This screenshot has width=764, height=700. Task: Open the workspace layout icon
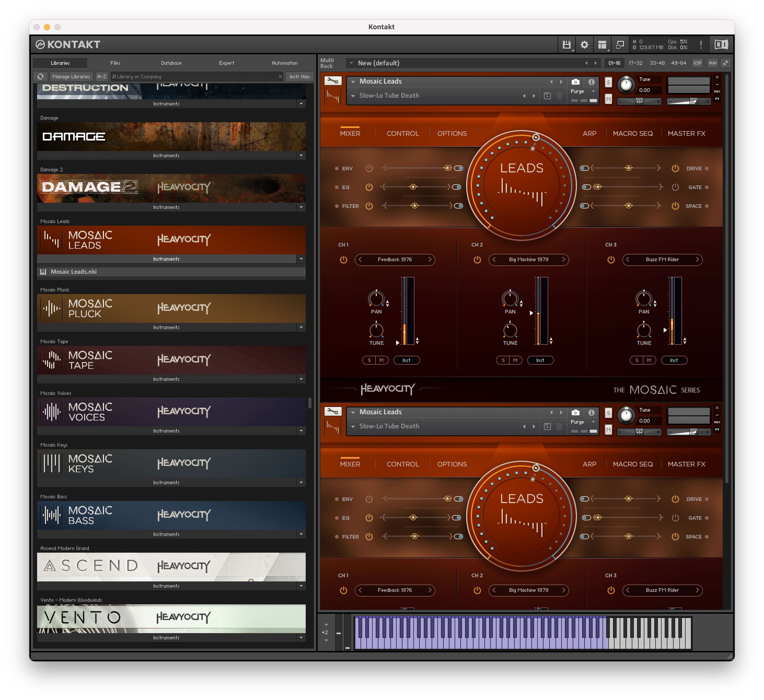[x=602, y=45]
